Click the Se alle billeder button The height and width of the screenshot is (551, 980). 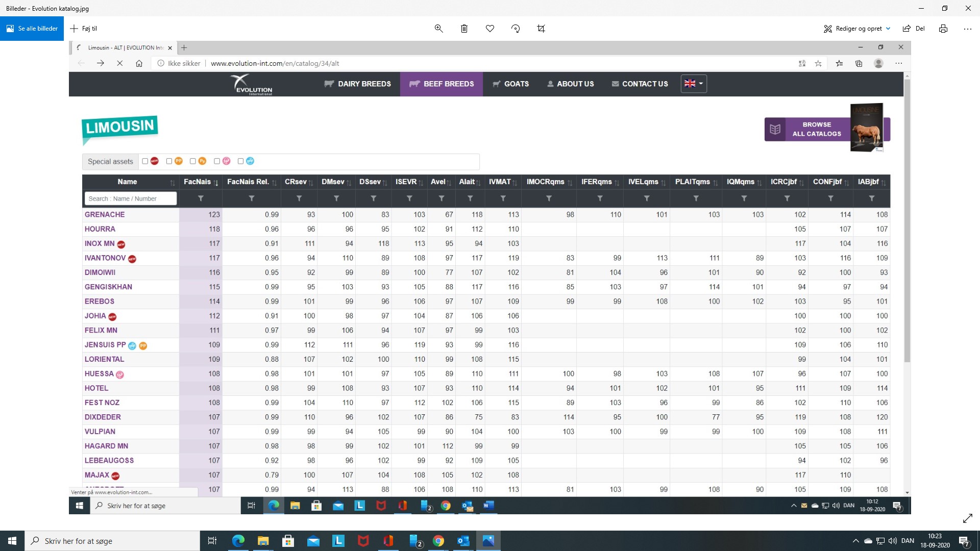click(x=32, y=29)
